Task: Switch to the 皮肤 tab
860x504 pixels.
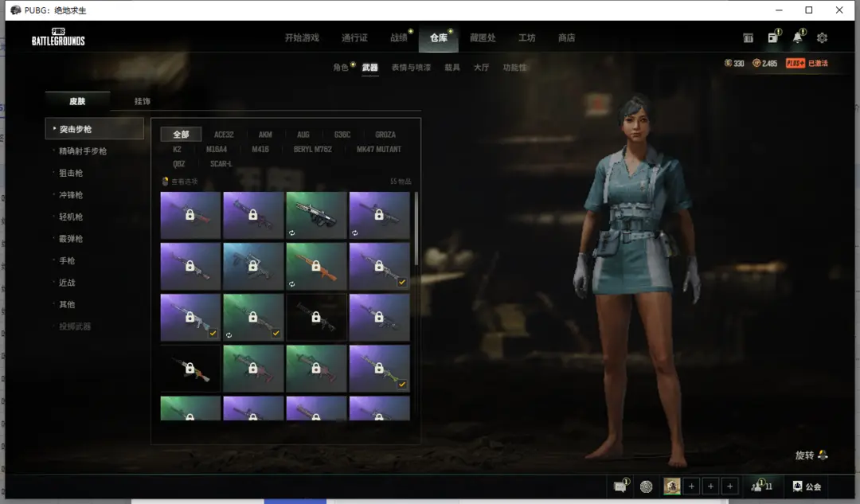Action: (x=77, y=101)
